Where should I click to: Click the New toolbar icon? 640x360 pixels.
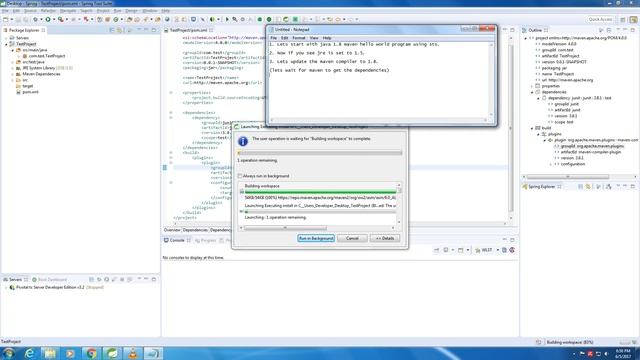pos(6,19)
